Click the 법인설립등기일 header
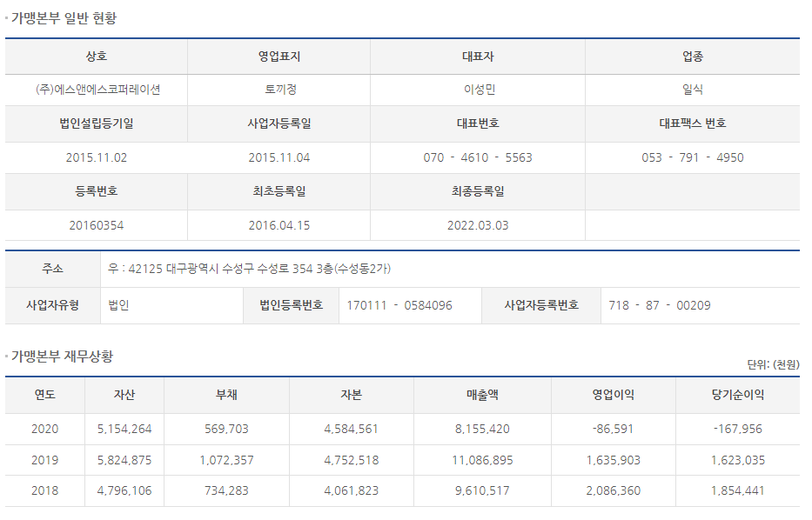Screen dimensions: 812x520 coord(97,123)
